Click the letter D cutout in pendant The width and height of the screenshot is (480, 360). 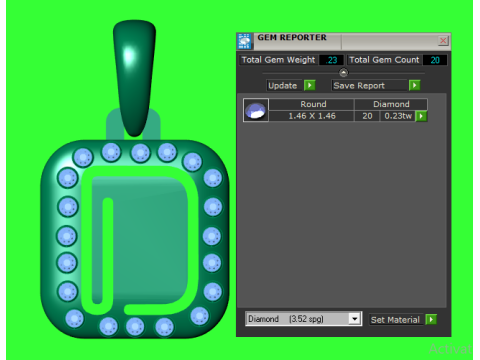click(140, 240)
